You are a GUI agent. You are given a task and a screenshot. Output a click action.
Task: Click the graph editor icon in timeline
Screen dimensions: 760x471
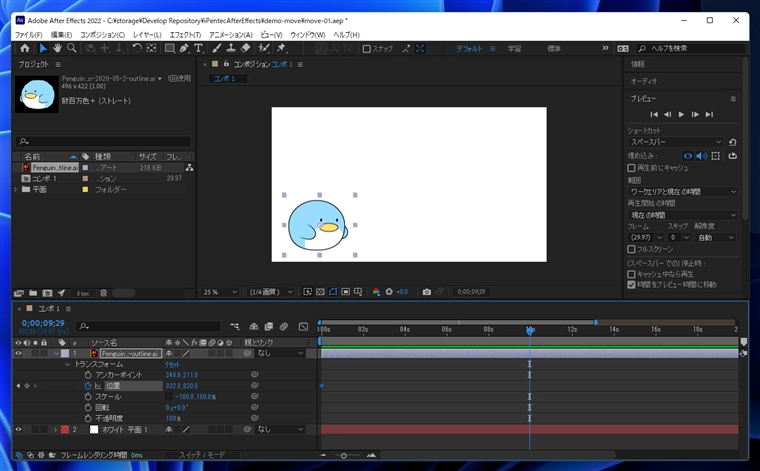point(303,327)
